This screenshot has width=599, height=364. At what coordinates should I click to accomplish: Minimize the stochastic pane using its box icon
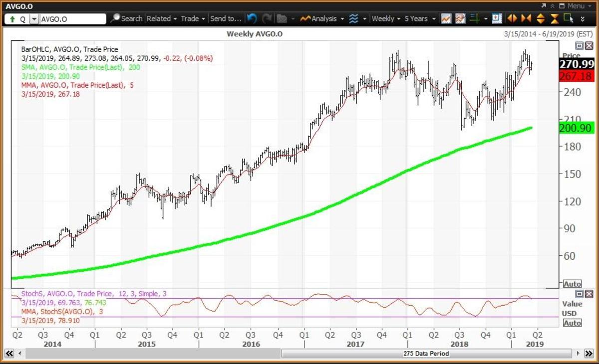pos(579,294)
